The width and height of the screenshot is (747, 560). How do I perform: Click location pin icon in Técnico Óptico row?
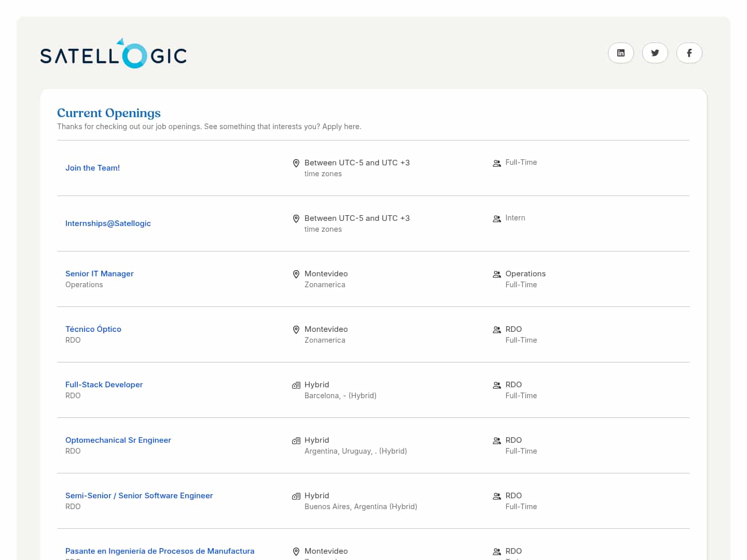coord(296,330)
